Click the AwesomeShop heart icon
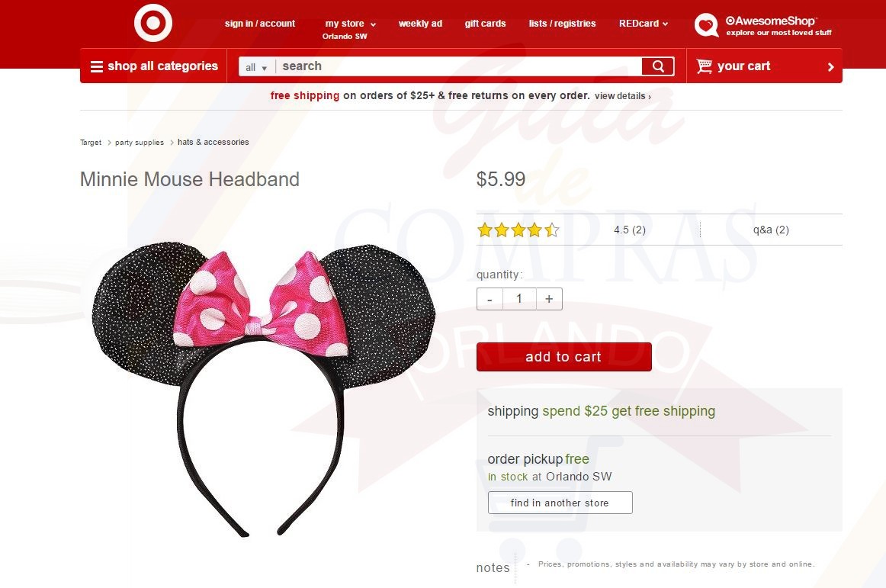 (x=706, y=25)
